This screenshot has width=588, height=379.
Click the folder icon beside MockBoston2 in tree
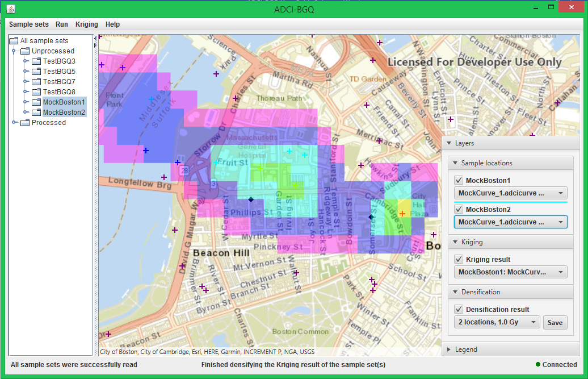(x=36, y=112)
